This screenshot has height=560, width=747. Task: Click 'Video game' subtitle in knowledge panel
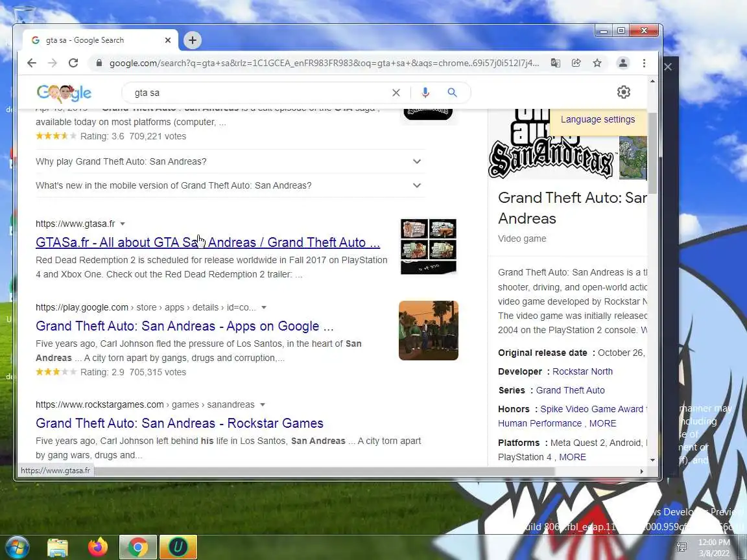[x=522, y=239]
